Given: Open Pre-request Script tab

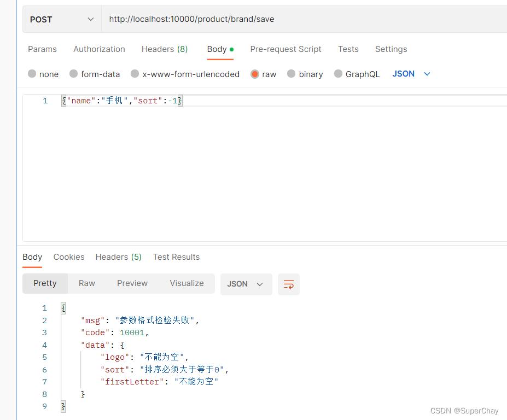Looking at the screenshot, I should pos(285,49).
